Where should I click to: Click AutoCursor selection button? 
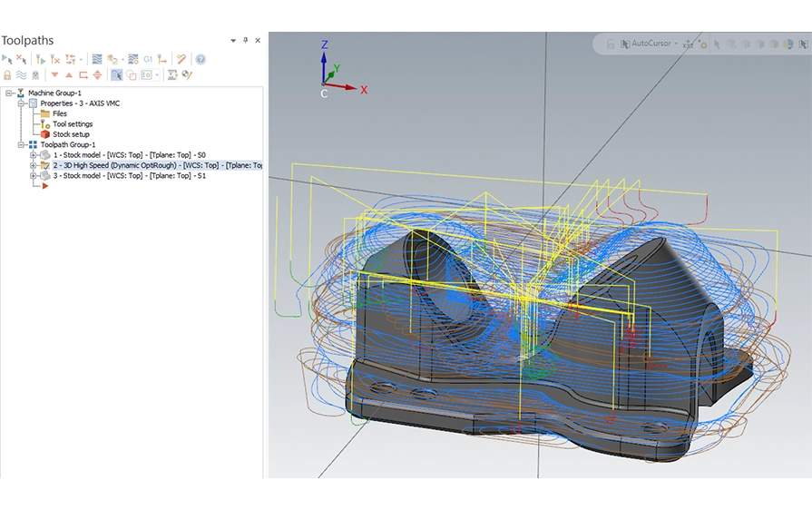645,44
